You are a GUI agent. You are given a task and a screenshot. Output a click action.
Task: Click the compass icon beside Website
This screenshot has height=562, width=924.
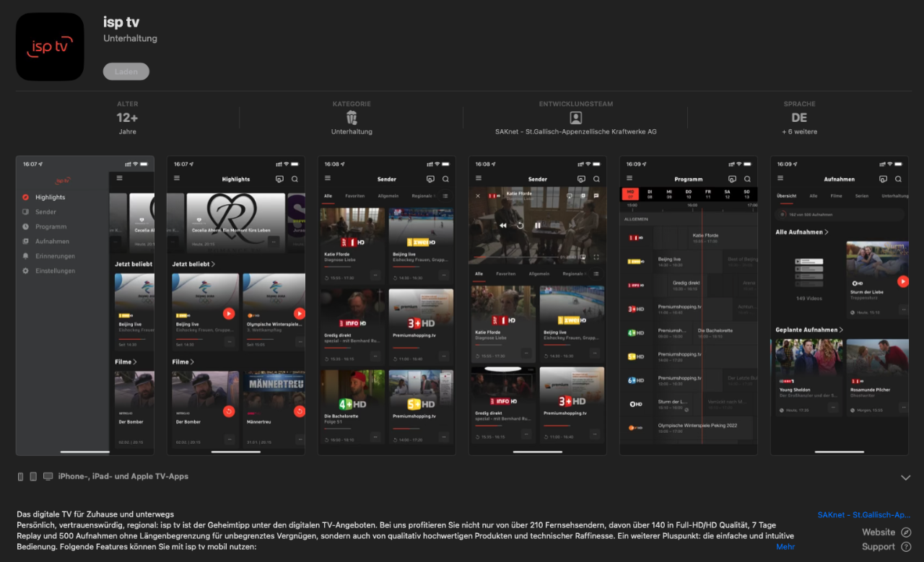pyautogui.click(x=906, y=532)
